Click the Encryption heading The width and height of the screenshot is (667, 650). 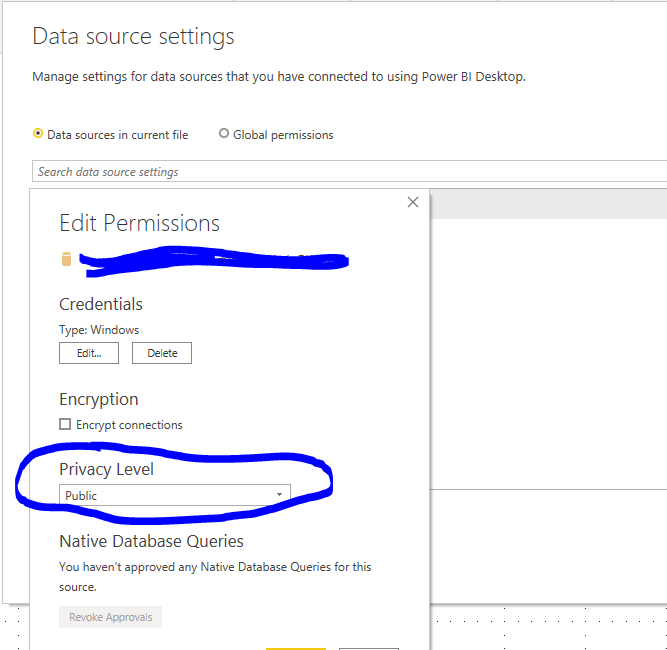point(99,399)
